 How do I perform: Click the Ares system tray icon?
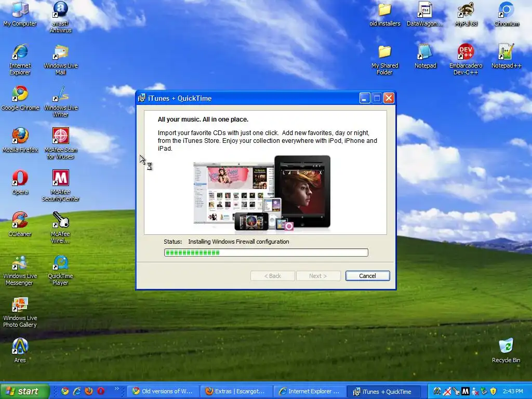click(x=437, y=391)
